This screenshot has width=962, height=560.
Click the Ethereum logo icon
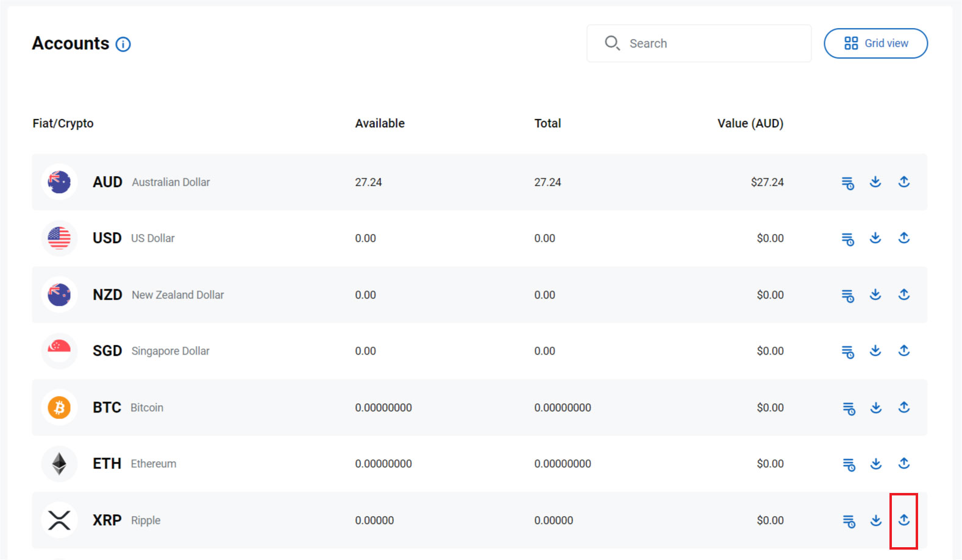click(59, 464)
